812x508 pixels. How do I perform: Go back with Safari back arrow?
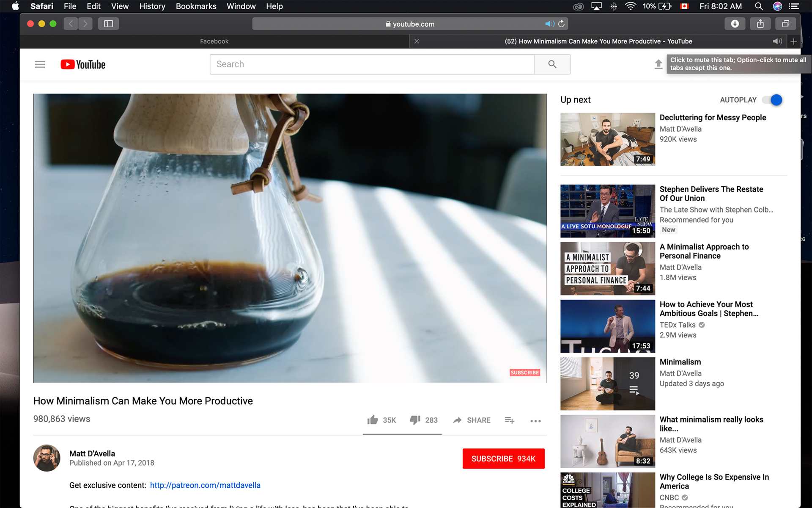(x=71, y=24)
